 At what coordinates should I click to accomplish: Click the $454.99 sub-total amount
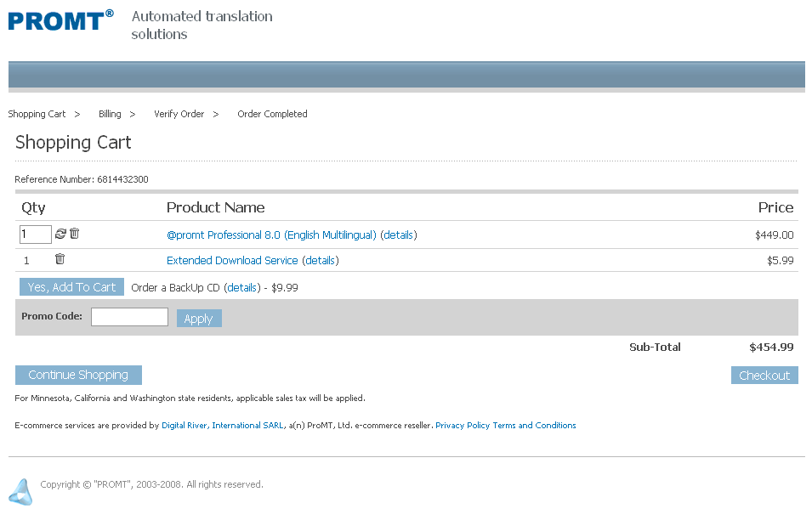[771, 348]
